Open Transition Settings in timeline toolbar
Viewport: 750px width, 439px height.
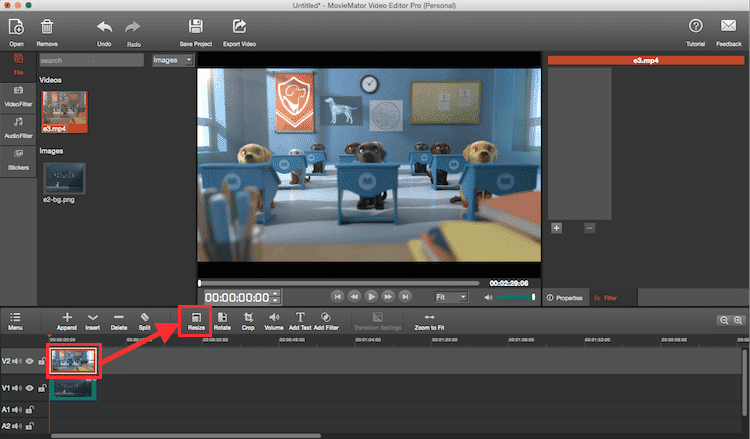click(377, 317)
